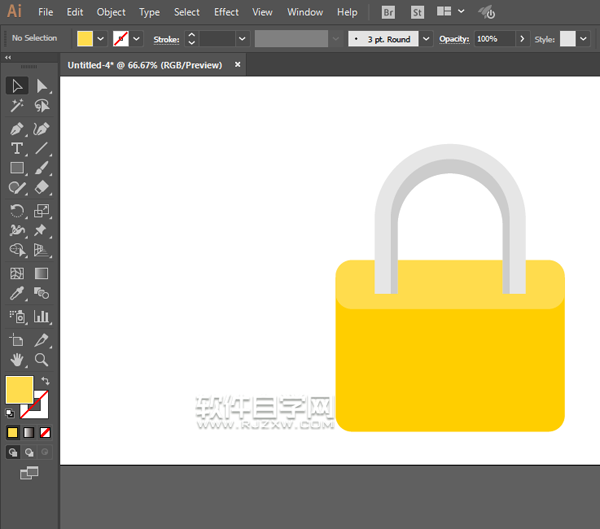600x529 pixels.
Task: Open the 3 pt. Round brush dropdown
Action: click(427, 38)
